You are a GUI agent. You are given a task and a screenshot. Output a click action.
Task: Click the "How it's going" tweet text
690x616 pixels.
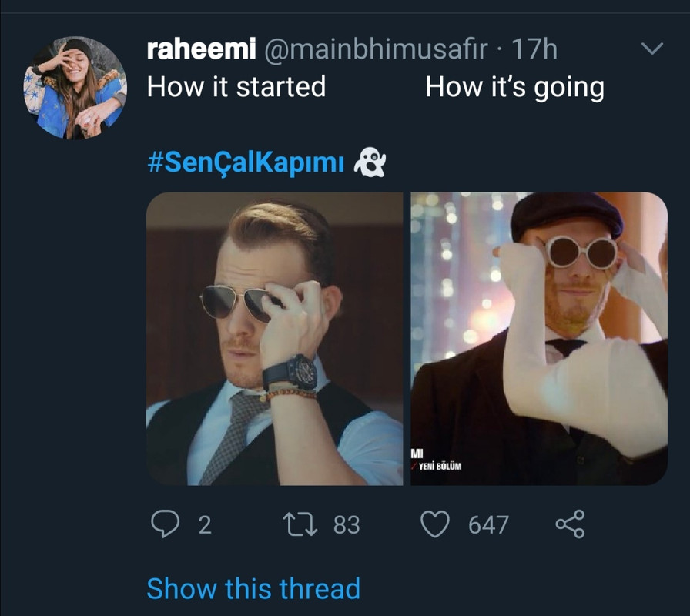(514, 86)
